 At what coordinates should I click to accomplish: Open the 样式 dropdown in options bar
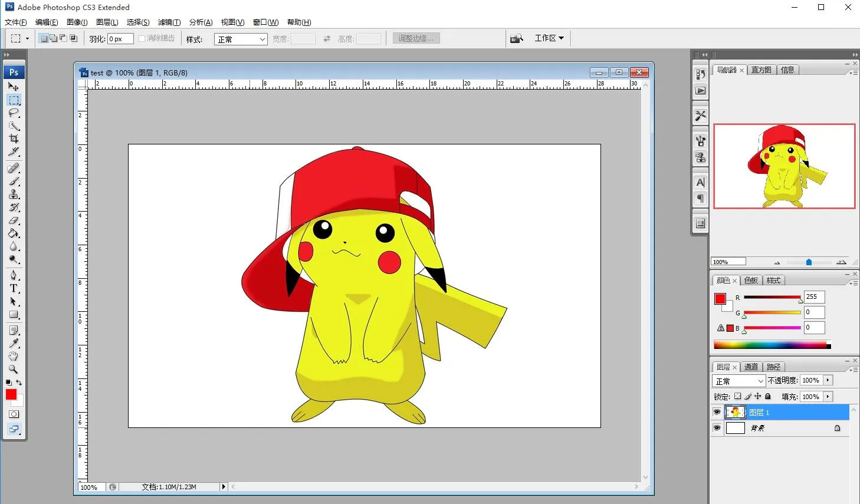pos(241,39)
